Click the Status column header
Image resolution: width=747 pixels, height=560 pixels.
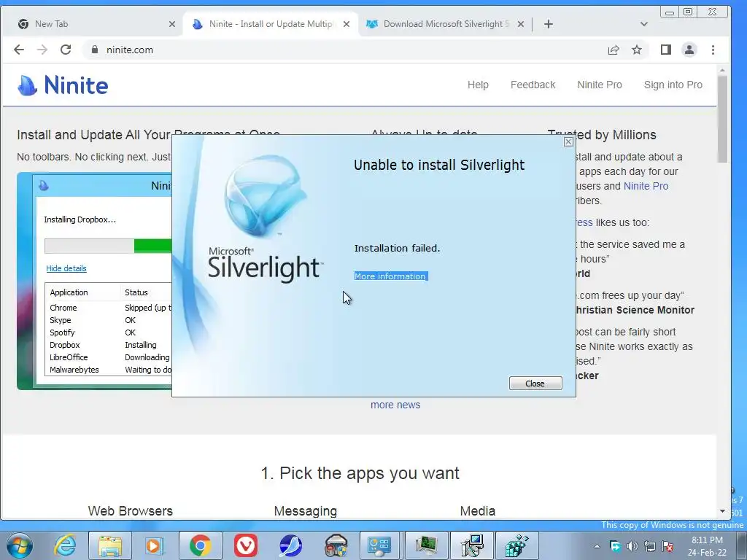[136, 292]
